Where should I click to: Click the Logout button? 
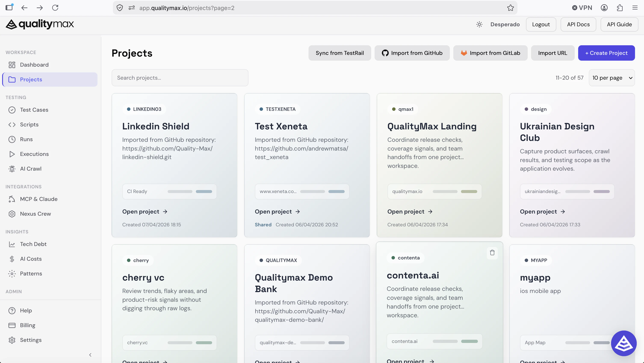541,25
